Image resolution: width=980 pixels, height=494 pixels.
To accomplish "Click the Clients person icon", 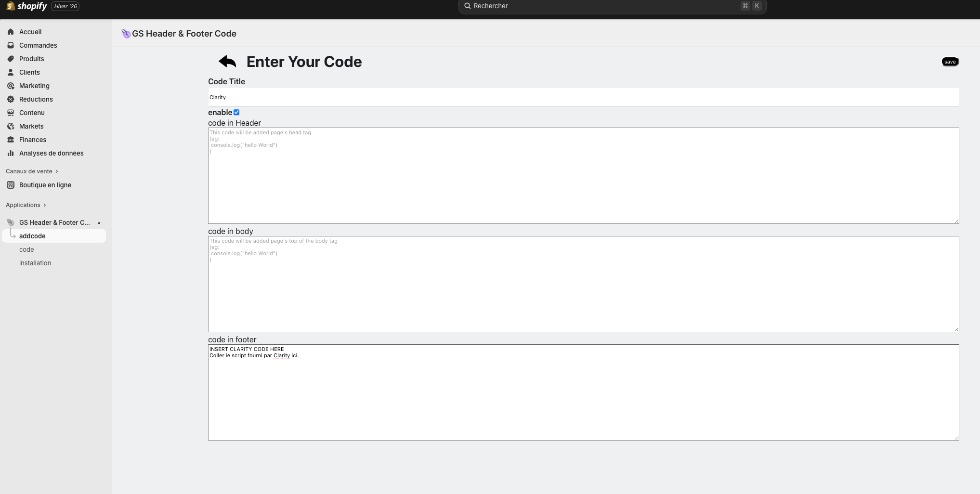I will tap(11, 72).
